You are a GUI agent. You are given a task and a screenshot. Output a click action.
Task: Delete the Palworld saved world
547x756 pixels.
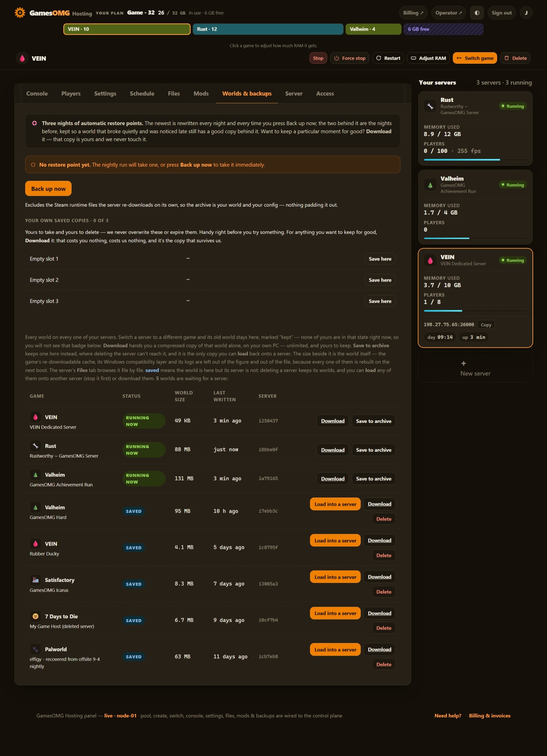(x=383, y=664)
